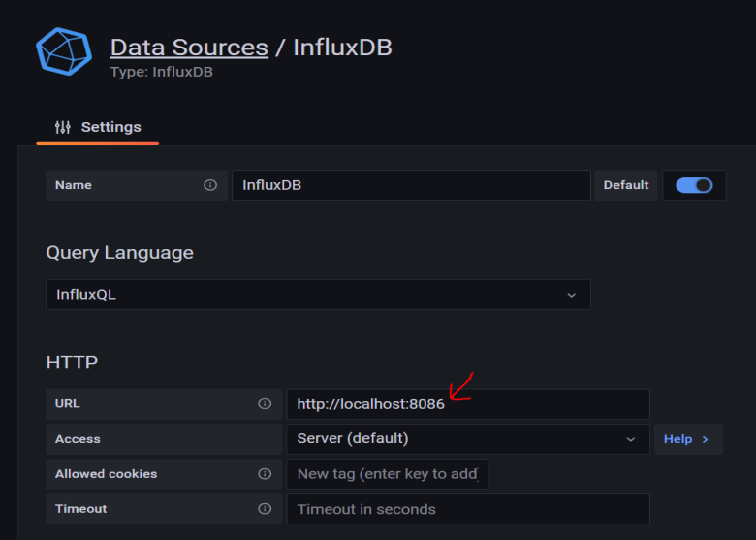Click the Type: InfluxDB subtitle text
This screenshot has height=540, width=756.
tap(162, 72)
